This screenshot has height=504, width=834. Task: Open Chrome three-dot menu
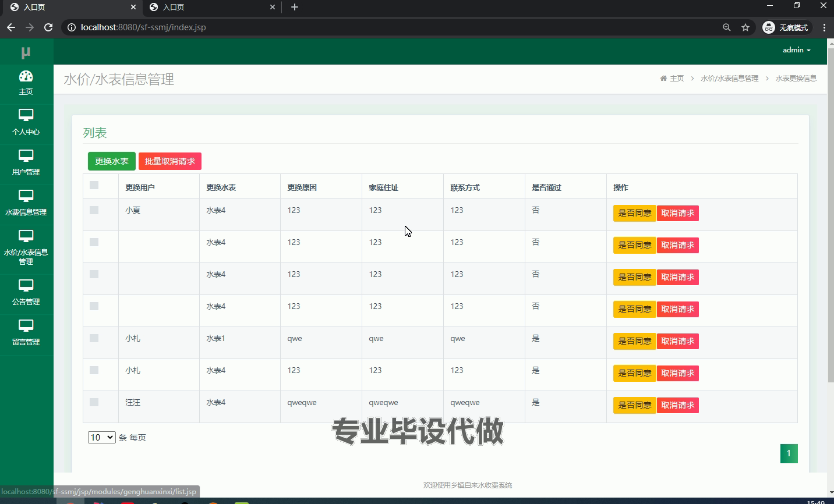(x=824, y=27)
